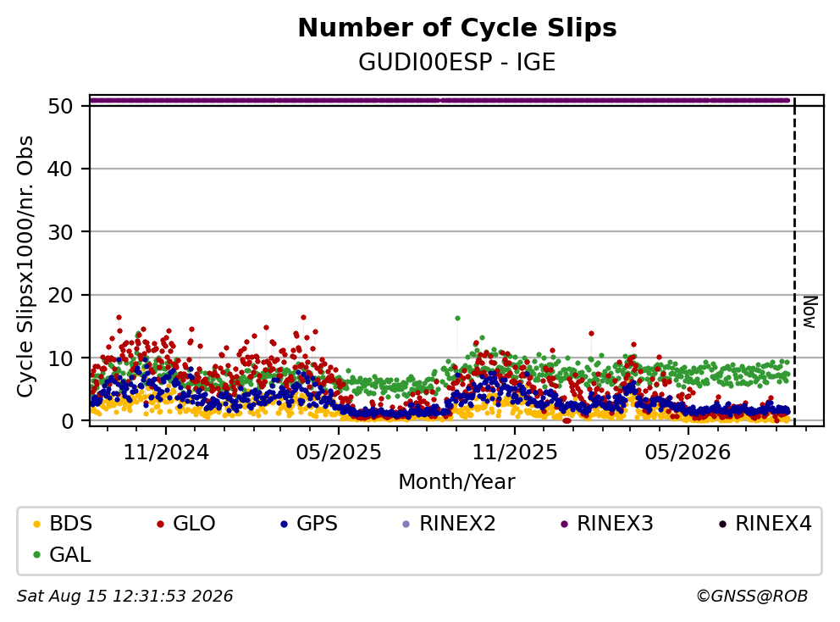Click the 'Month/Year' axis title
This screenshot has width=840, height=622.
point(457,481)
